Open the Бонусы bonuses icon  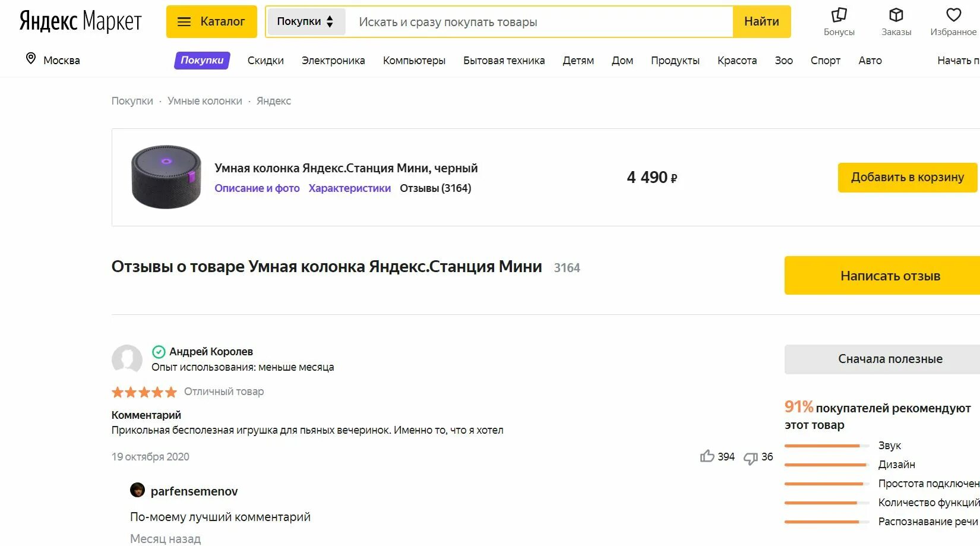[839, 15]
